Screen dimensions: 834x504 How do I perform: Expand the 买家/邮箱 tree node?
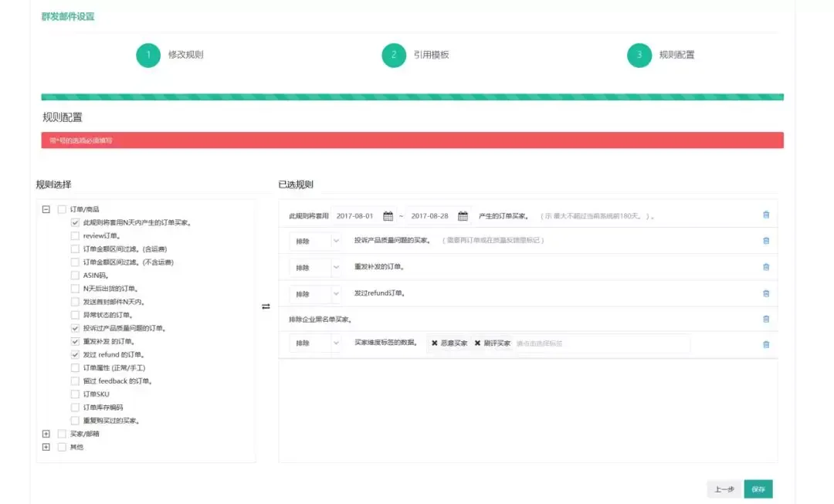coord(46,434)
